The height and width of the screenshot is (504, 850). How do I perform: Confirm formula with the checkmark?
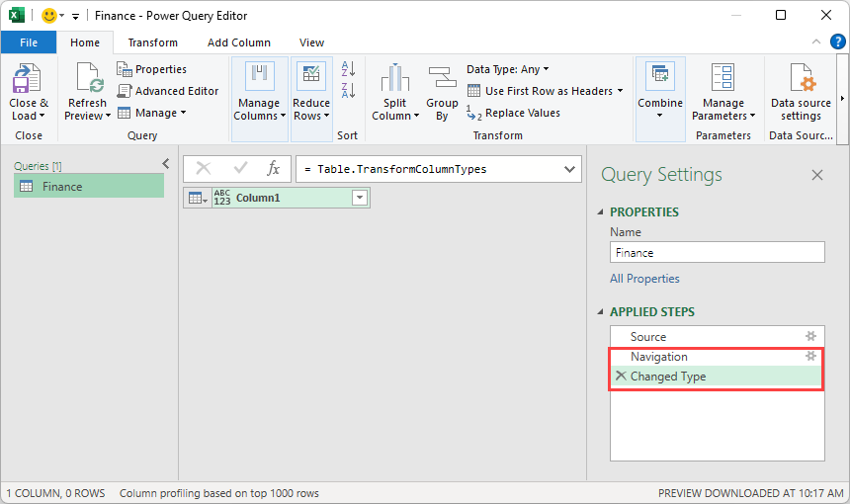click(x=240, y=169)
